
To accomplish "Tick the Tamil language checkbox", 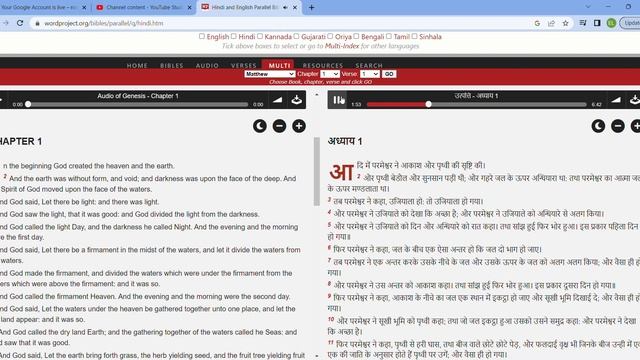I will 389,36.
